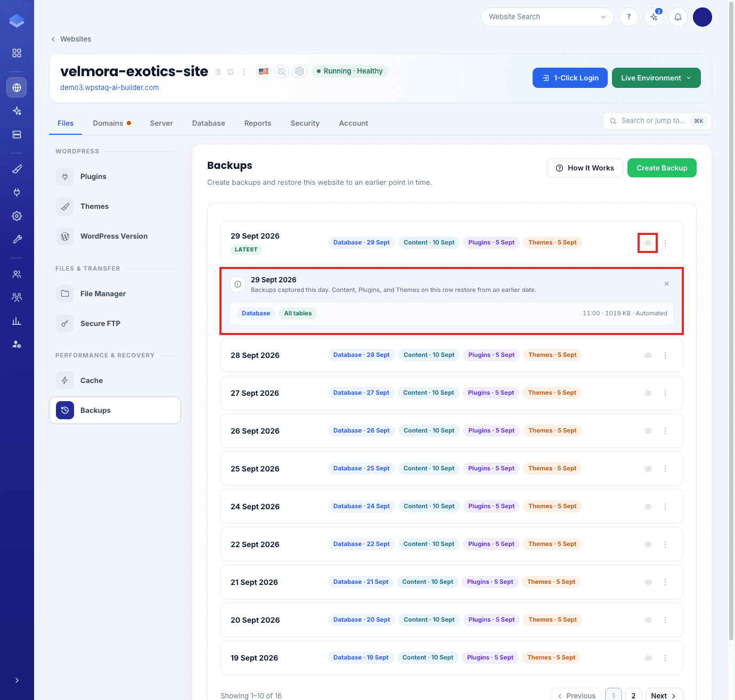Open the dashboard grid icon in the sidebar
This screenshot has width=735, height=700.
point(17,53)
